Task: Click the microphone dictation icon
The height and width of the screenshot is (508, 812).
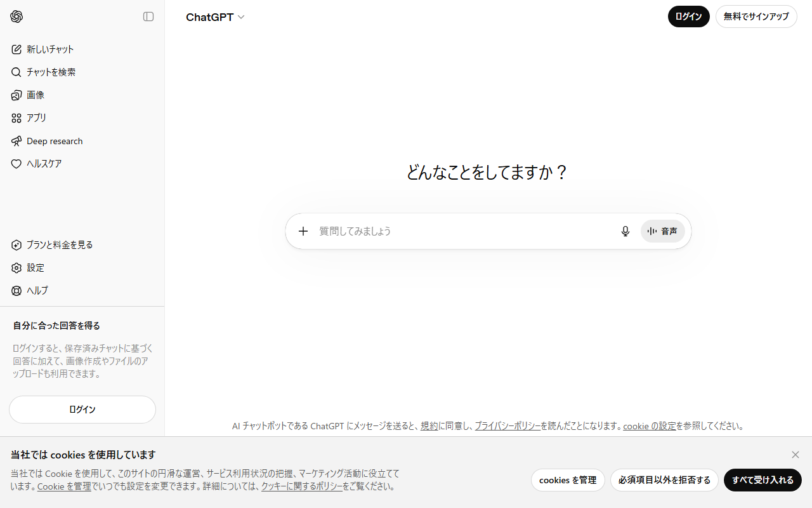Action: click(625, 231)
